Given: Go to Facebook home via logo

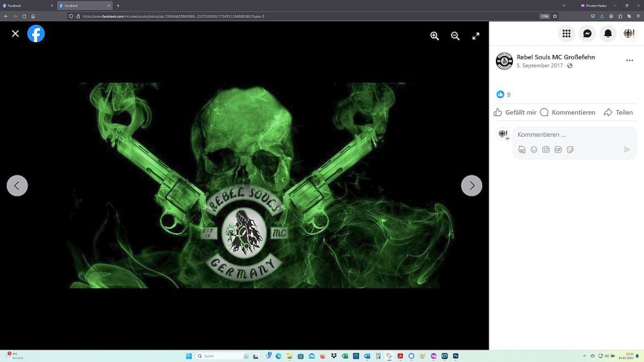Looking at the screenshot, I should click(36, 33).
